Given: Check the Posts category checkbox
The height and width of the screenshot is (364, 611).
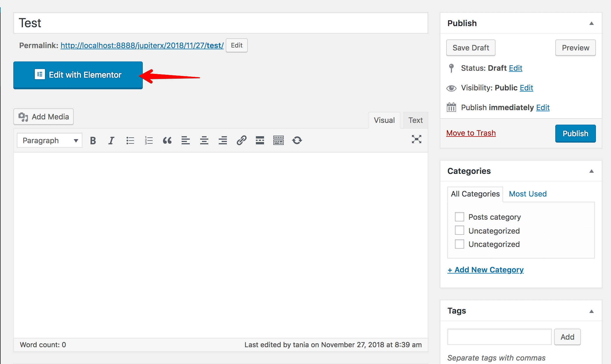Looking at the screenshot, I should pyautogui.click(x=459, y=217).
